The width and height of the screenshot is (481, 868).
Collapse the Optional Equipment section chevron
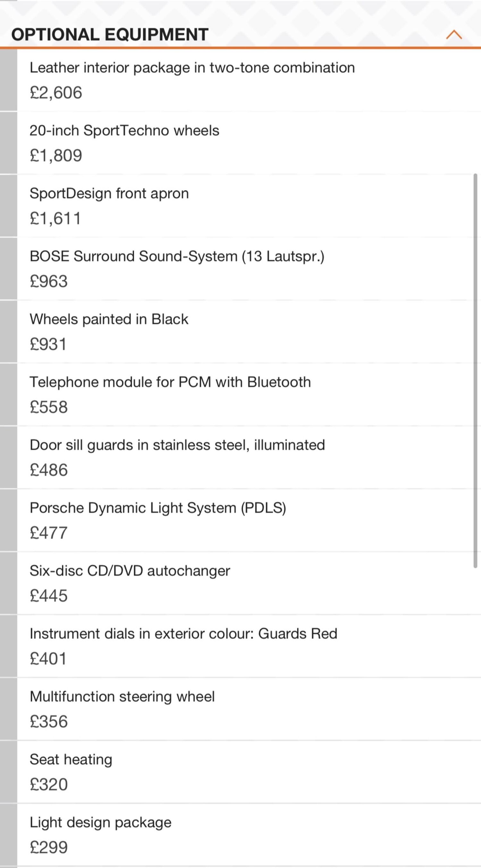coord(454,35)
